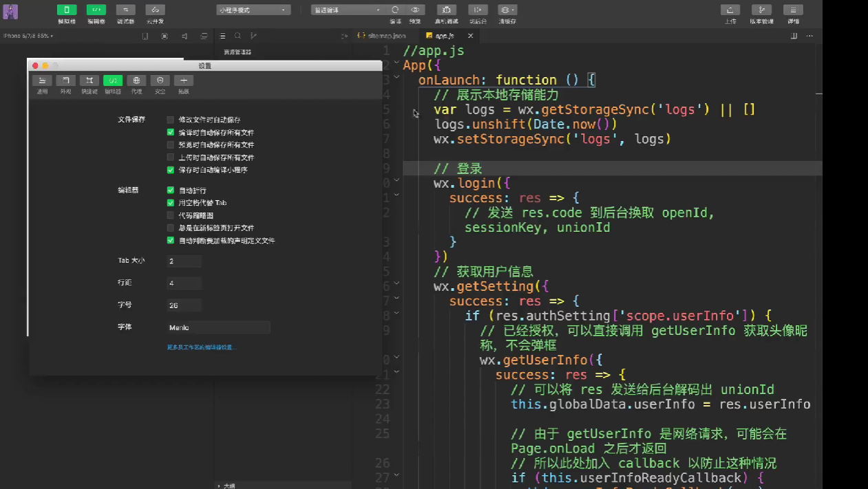This screenshot has width=868, height=489.
Task: Uncheck 保存时自动编译小程序
Action: pos(171,170)
